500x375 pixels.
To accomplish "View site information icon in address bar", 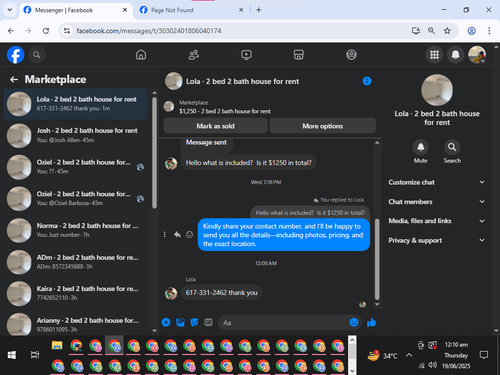I will pos(67,31).
